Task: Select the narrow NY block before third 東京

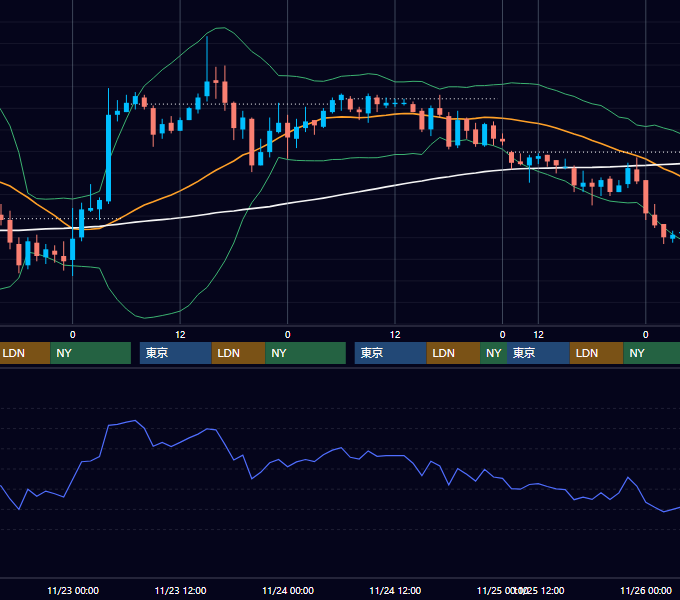Action: 494,353
